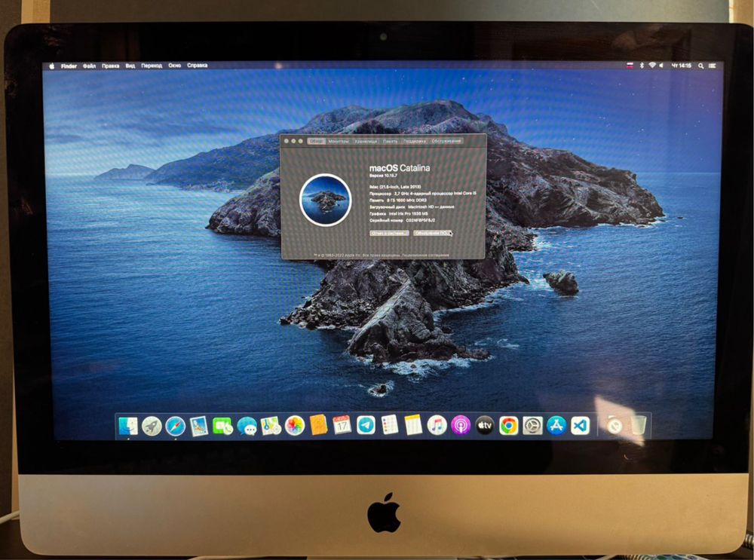Click the Загрузочный диск Macintosh HD line

pos(412,207)
